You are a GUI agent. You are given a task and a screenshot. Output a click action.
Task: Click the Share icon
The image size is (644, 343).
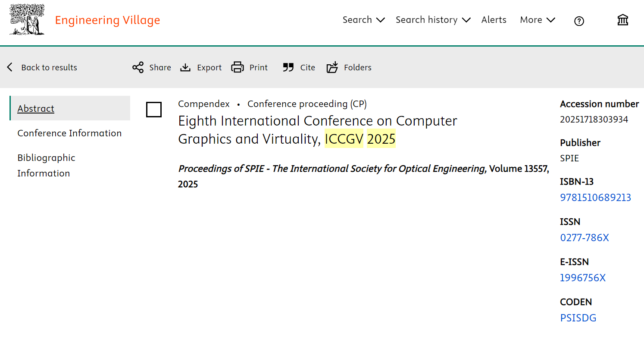(138, 67)
